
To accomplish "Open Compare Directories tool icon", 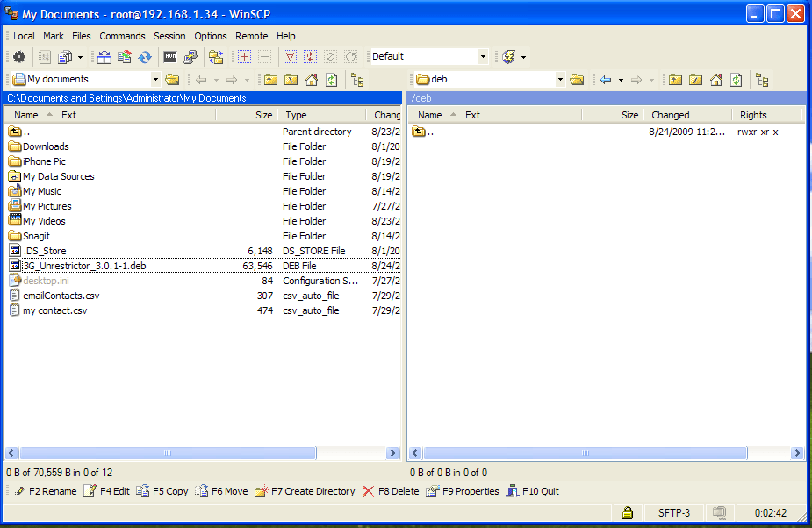I will pos(104,57).
